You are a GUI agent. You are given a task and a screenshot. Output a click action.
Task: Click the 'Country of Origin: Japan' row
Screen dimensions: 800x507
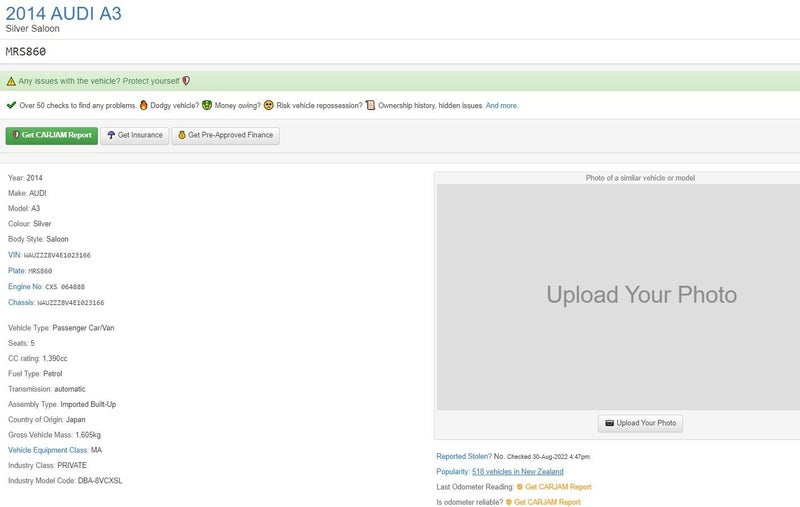coord(46,420)
